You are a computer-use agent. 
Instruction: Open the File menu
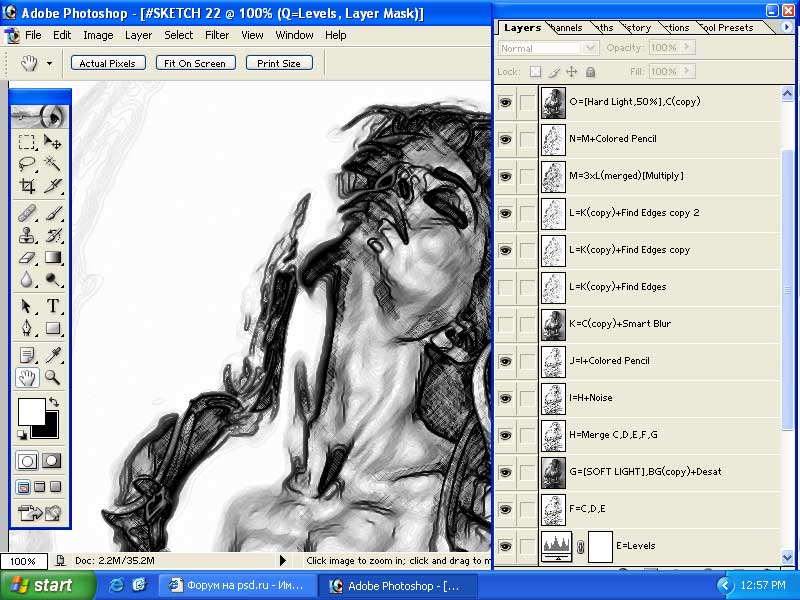click(x=33, y=35)
